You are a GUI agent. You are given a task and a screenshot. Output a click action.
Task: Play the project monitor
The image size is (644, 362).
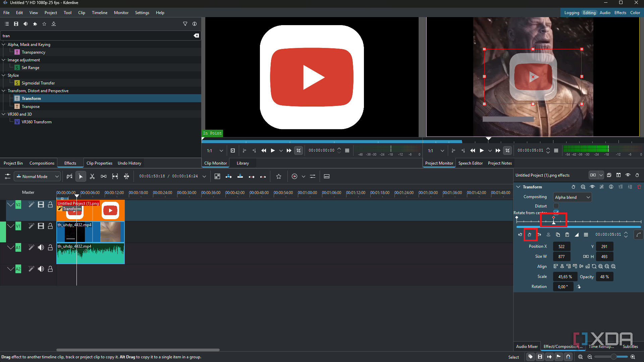point(482,150)
